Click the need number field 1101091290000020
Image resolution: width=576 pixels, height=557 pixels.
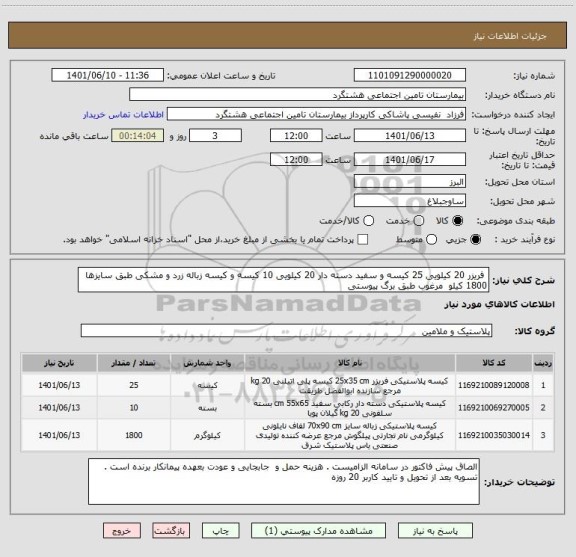point(410,75)
